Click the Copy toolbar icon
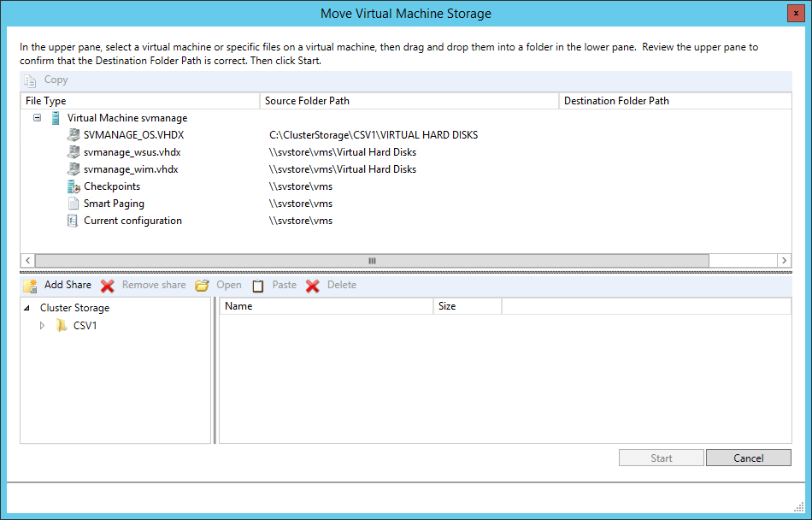812x520 pixels. (x=30, y=80)
